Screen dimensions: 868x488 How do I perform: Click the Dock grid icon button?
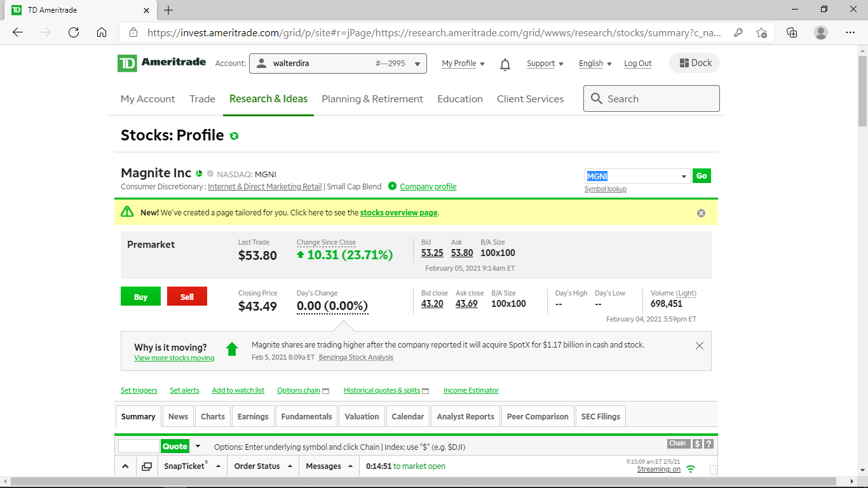tap(695, 63)
